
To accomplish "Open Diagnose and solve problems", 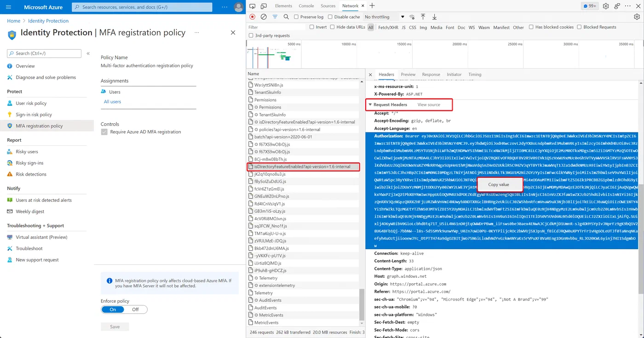I will click(46, 77).
